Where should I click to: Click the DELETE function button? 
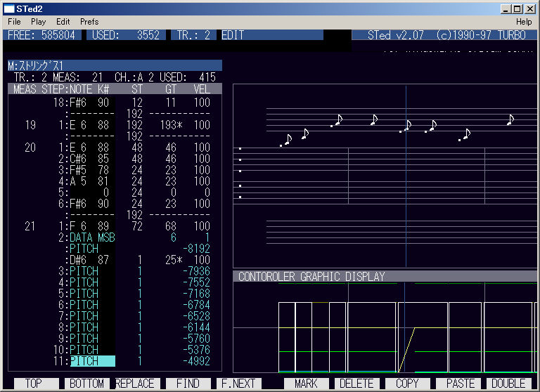coord(356,384)
